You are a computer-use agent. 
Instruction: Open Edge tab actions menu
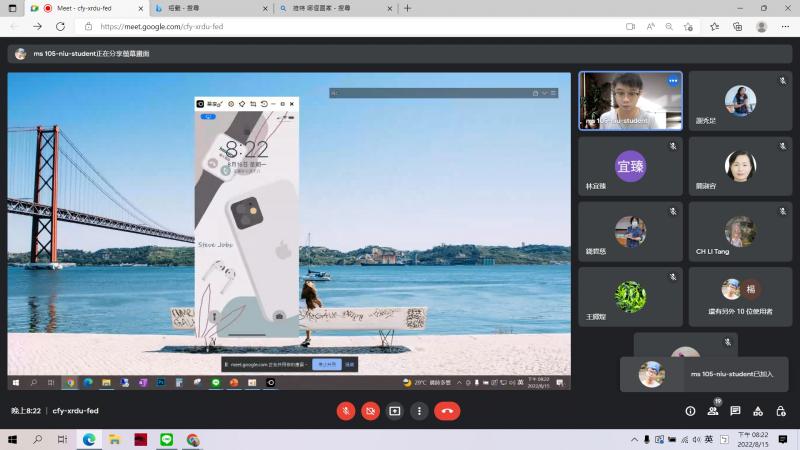12,8
